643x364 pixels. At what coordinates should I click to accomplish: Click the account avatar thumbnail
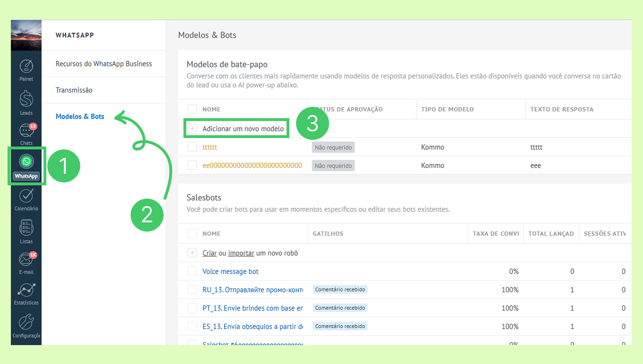point(26,35)
